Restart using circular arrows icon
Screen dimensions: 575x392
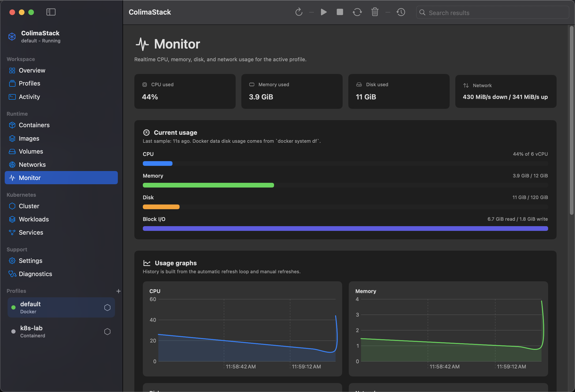[x=357, y=12]
